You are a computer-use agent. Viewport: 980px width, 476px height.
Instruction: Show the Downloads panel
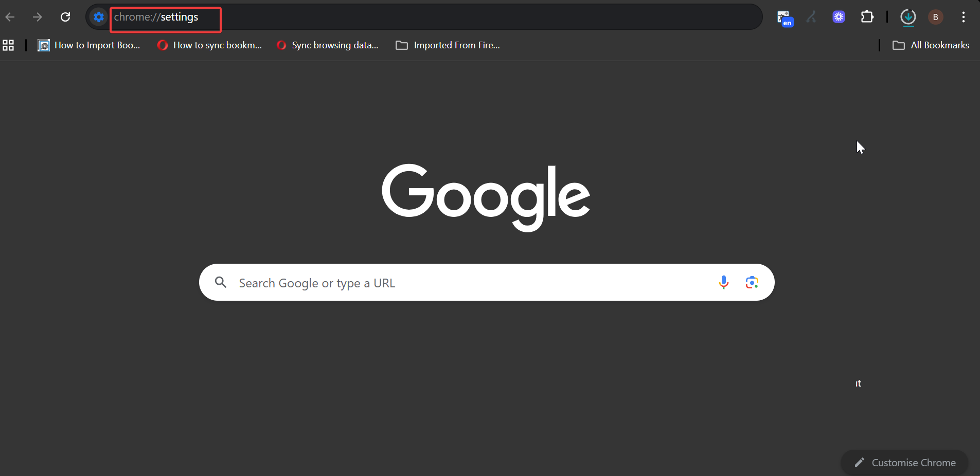point(908,17)
